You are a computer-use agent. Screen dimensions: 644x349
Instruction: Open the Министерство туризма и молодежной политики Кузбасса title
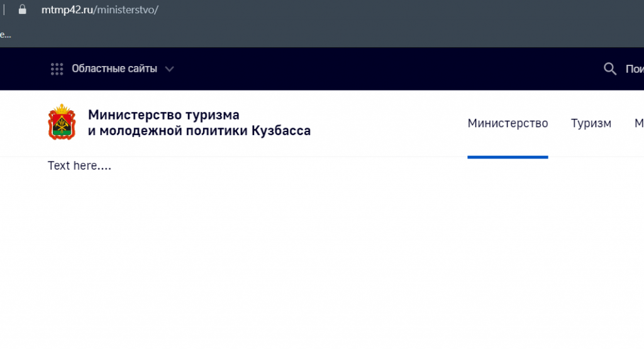(x=199, y=123)
